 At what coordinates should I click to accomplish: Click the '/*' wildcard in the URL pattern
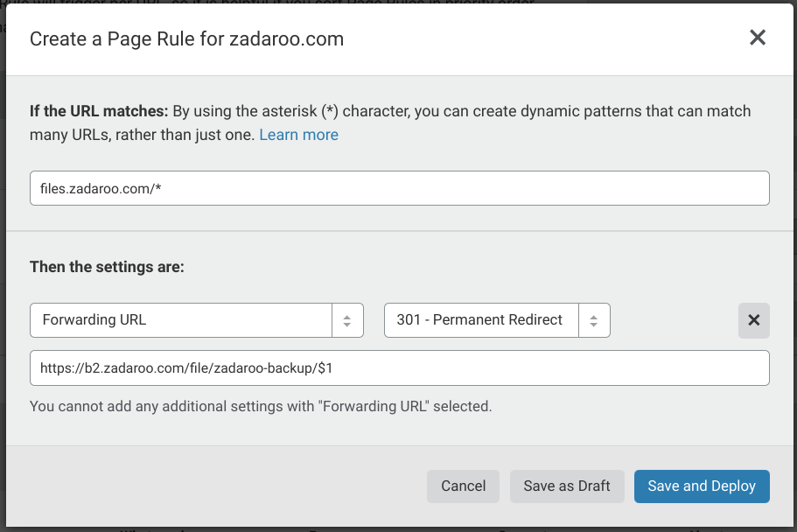[155, 189]
